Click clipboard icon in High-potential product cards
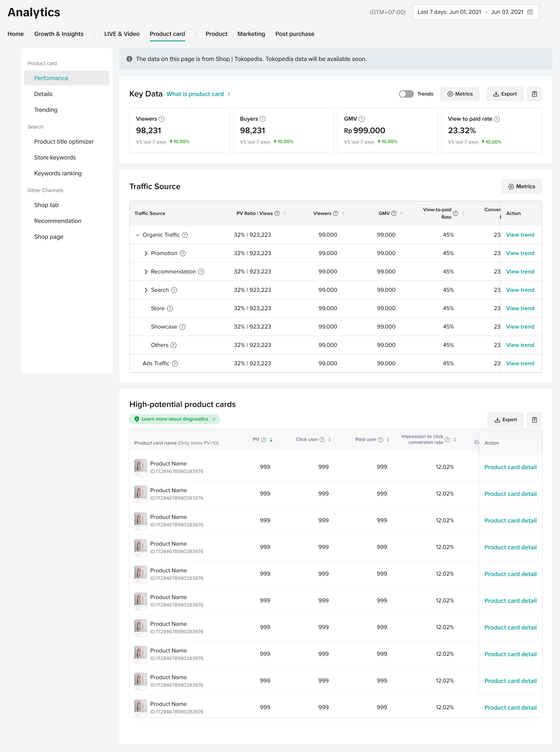This screenshot has height=752, width=560. pos(534,420)
